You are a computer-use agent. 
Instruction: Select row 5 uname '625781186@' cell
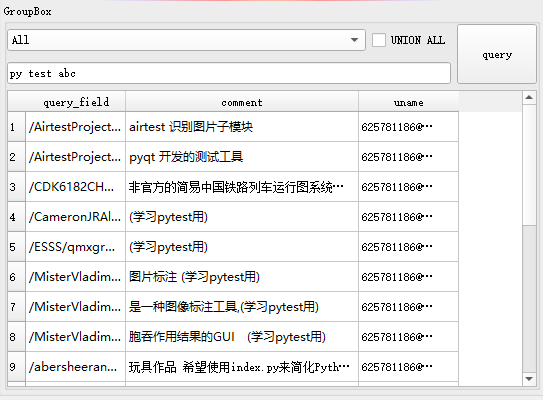[x=409, y=247]
